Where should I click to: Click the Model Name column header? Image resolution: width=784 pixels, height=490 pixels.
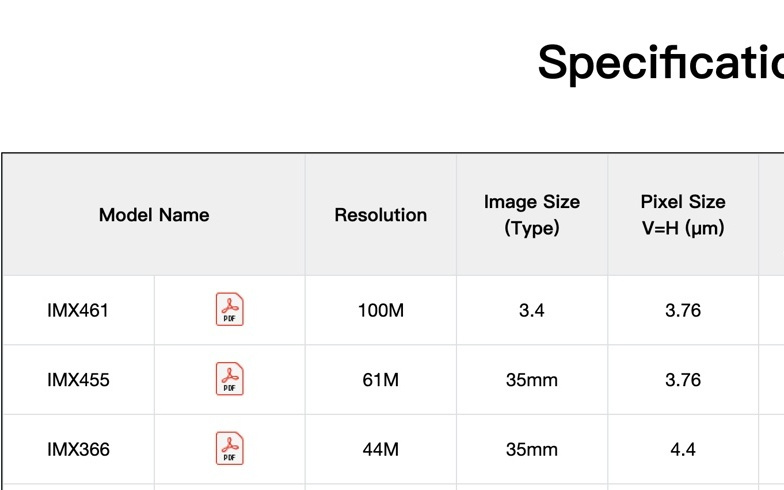(154, 215)
